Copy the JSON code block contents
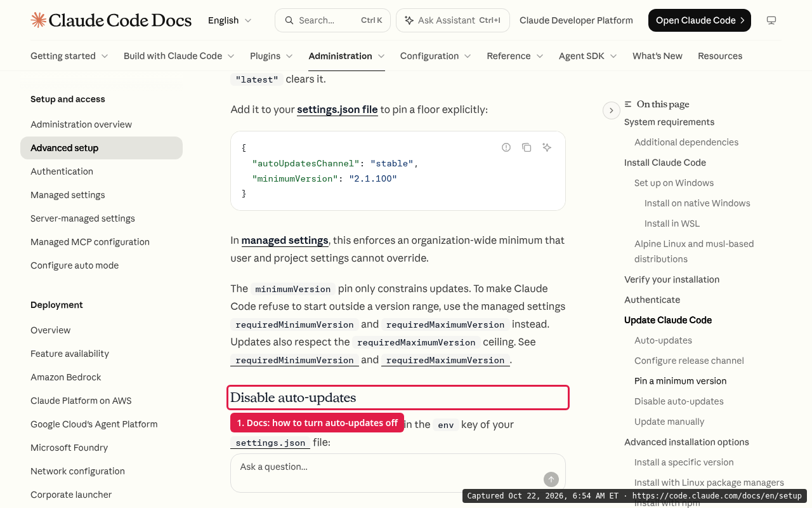 point(527,147)
